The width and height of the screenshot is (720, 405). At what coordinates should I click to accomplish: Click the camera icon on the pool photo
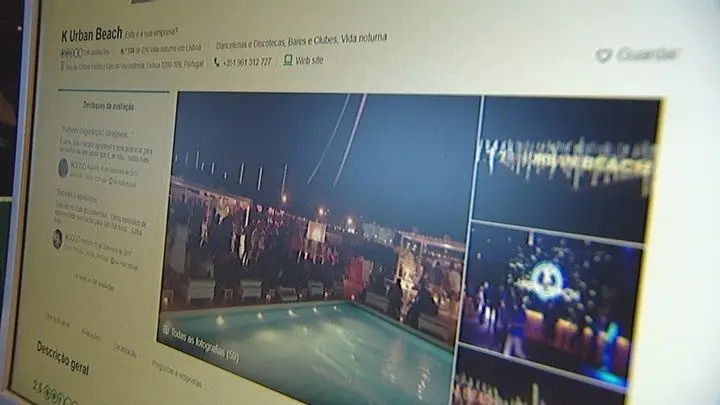[166, 327]
